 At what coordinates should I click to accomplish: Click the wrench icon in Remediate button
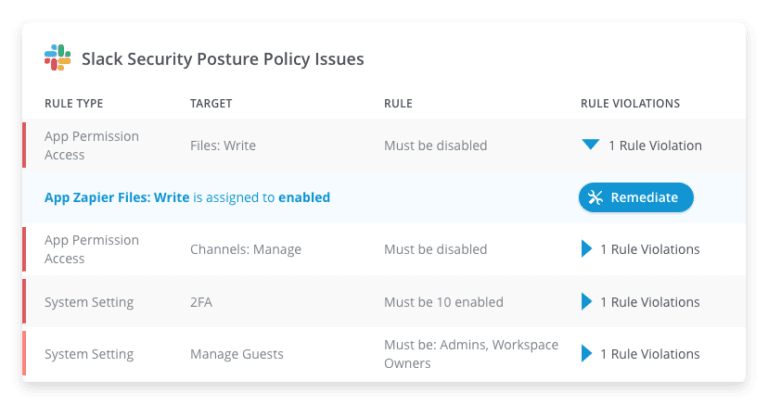pos(595,197)
